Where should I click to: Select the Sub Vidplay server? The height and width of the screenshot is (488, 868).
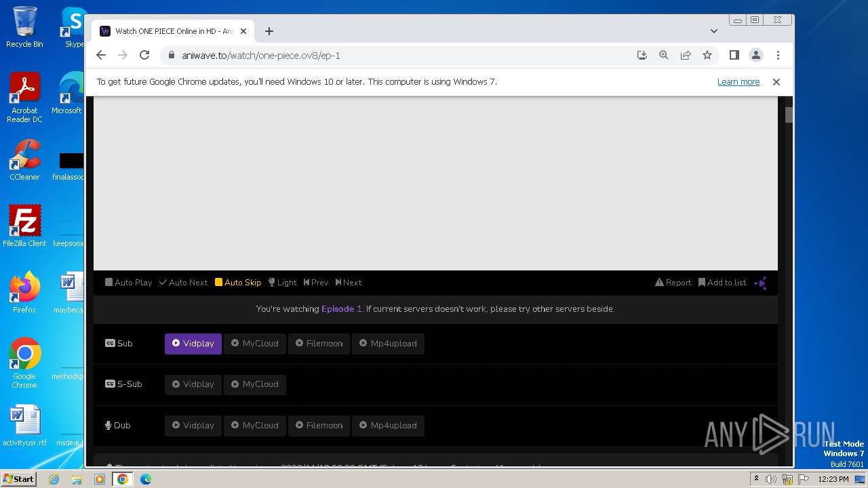click(193, 344)
